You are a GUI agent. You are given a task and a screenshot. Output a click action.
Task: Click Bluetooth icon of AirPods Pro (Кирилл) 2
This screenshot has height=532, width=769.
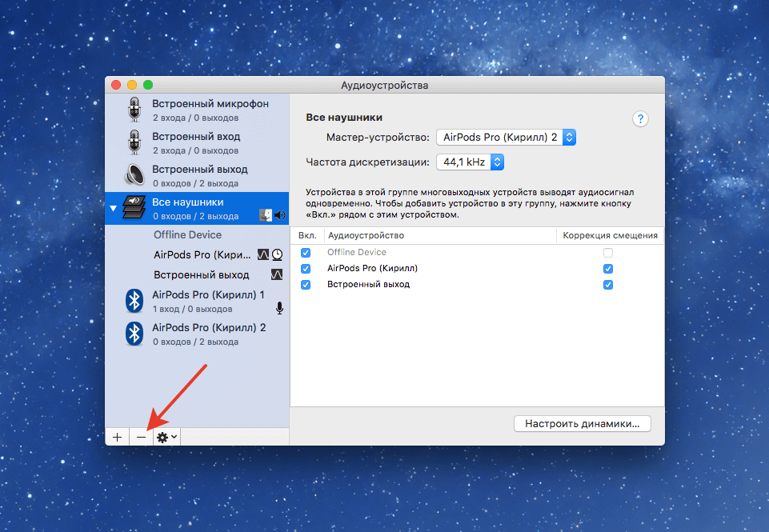[134, 334]
